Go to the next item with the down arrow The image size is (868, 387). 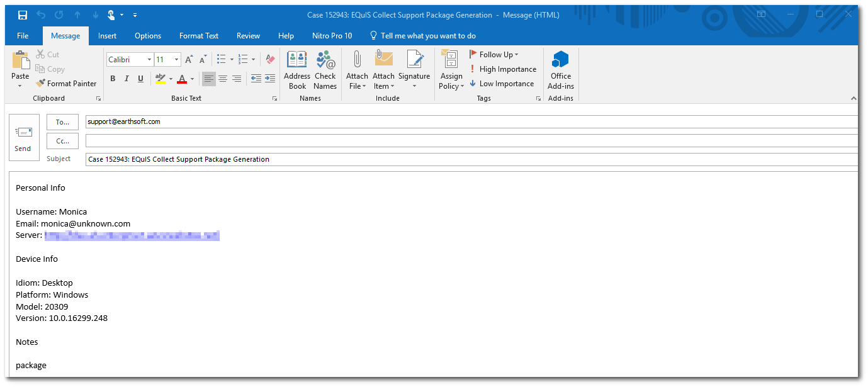tap(95, 14)
